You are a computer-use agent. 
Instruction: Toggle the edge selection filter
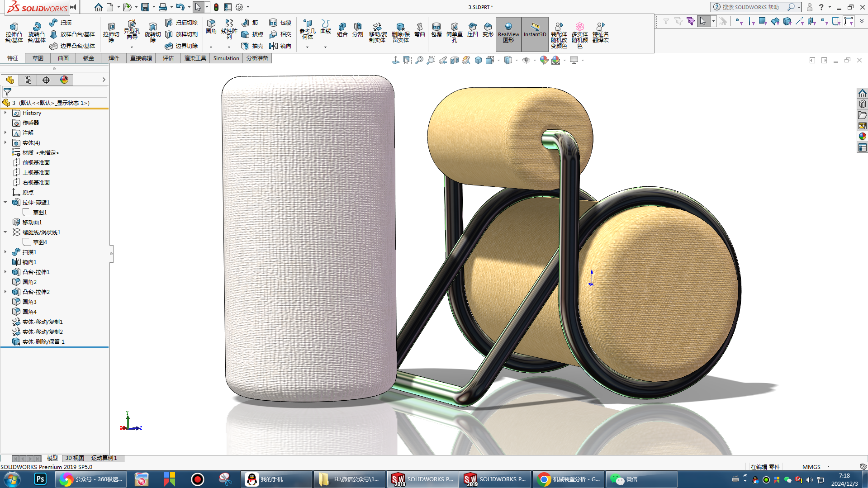tap(751, 21)
